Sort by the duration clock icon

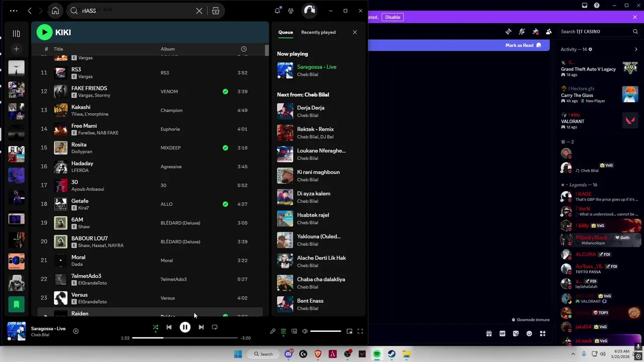(244, 49)
